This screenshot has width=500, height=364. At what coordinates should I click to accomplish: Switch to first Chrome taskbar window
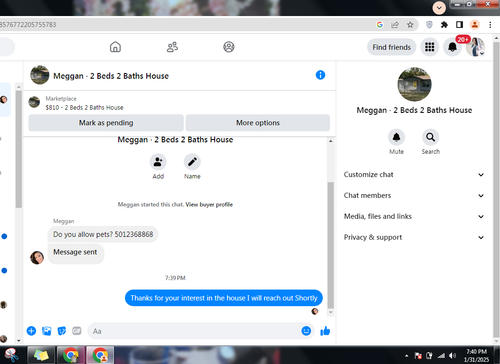click(71, 355)
